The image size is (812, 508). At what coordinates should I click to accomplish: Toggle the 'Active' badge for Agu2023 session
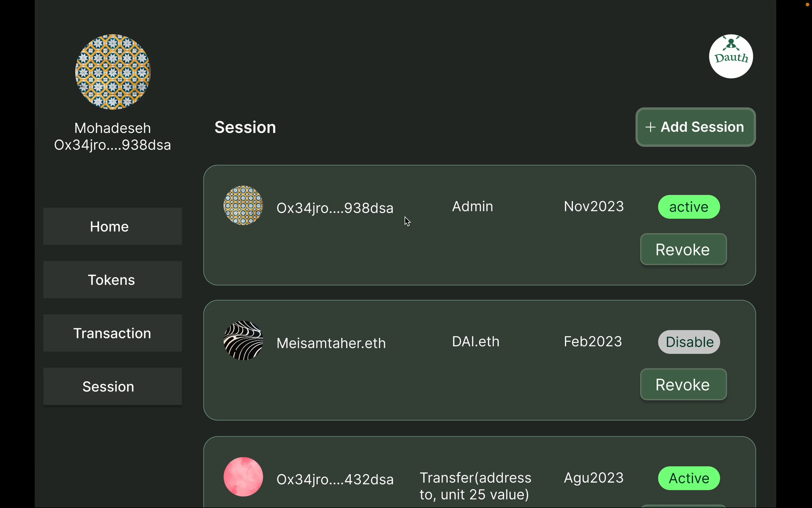click(689, 478)
